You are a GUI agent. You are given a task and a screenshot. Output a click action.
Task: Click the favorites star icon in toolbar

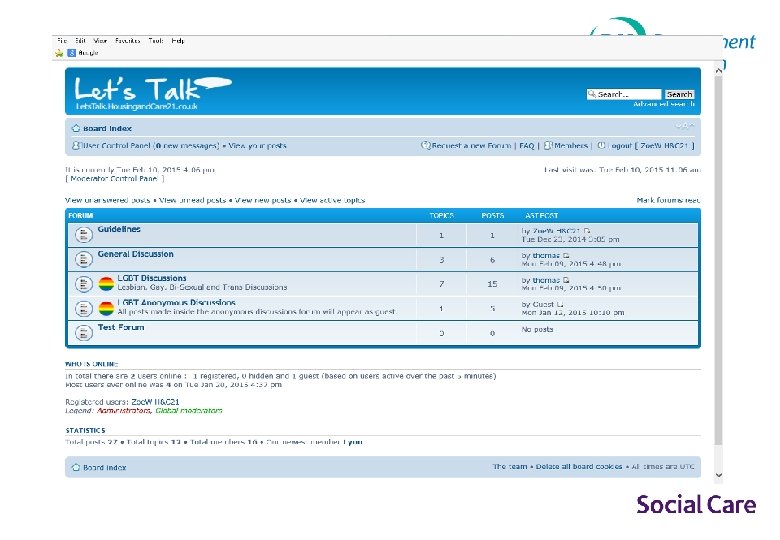(59, 53)
